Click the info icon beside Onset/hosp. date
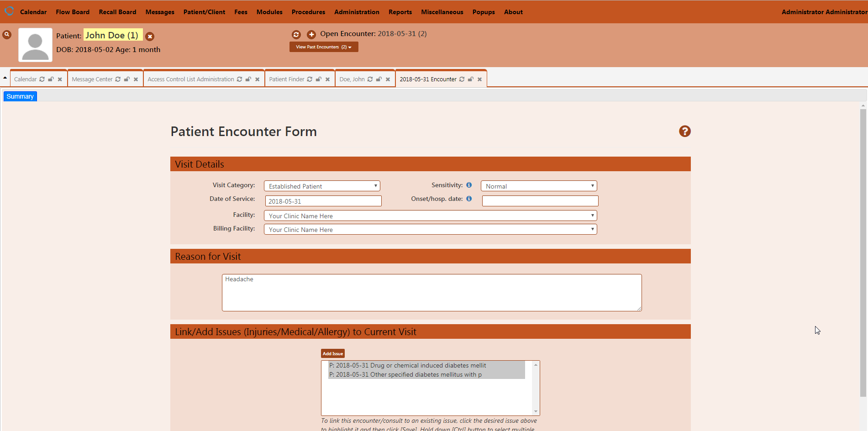The width and height of the screenshot is (868, 431). [x=469, y=199]
